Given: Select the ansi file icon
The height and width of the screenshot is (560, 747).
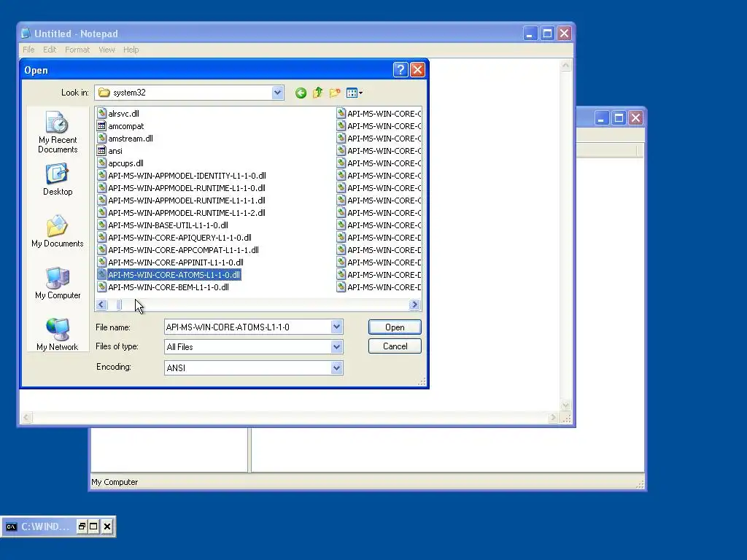Looking at the screenshot, I should coord(101,150).
